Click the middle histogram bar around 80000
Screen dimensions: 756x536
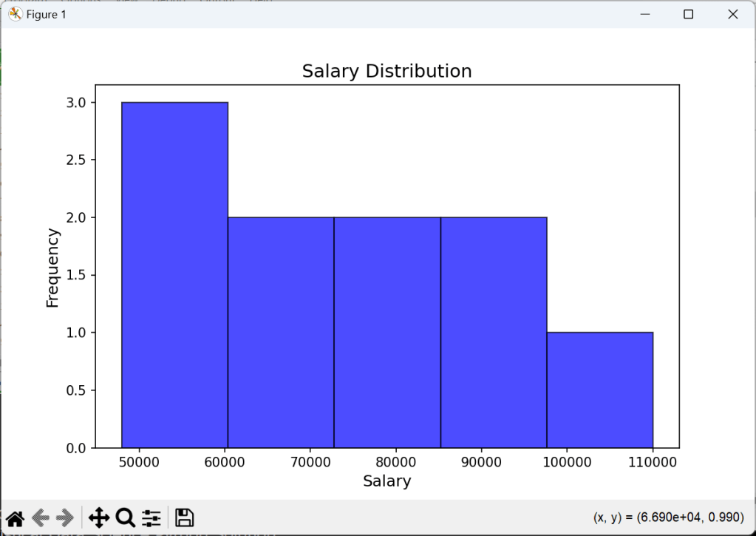386,333
